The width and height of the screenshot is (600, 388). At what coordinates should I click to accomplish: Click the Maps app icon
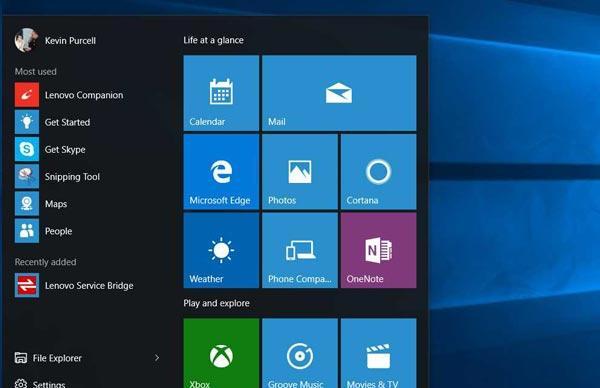[x=27, y=204]
